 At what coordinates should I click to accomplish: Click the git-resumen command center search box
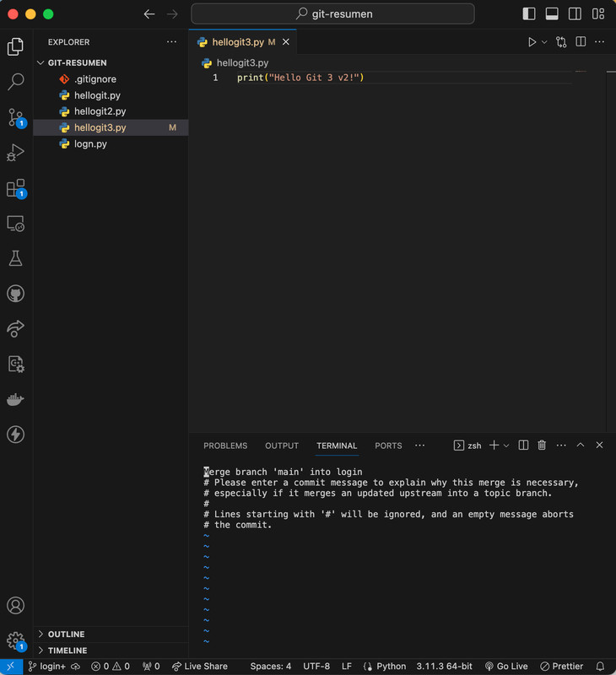332,13
